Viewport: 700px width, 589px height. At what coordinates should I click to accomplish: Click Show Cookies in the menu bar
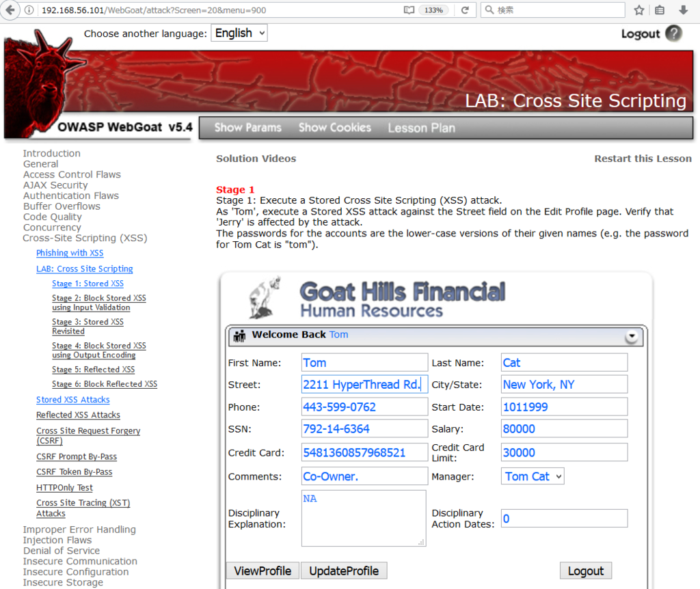point(335,128)
